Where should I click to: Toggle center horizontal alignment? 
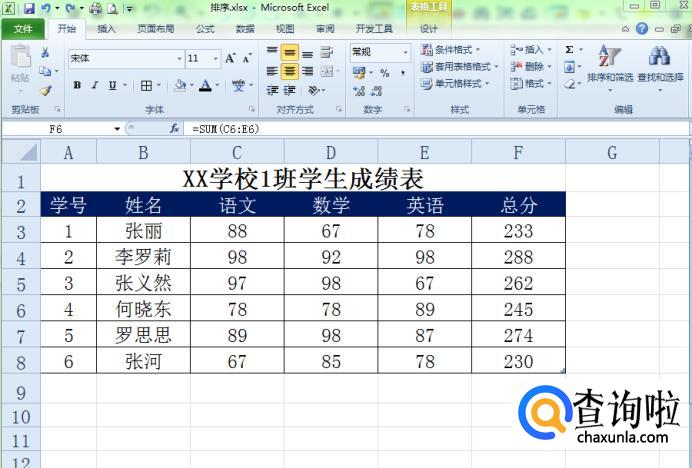tap(290, 71)
